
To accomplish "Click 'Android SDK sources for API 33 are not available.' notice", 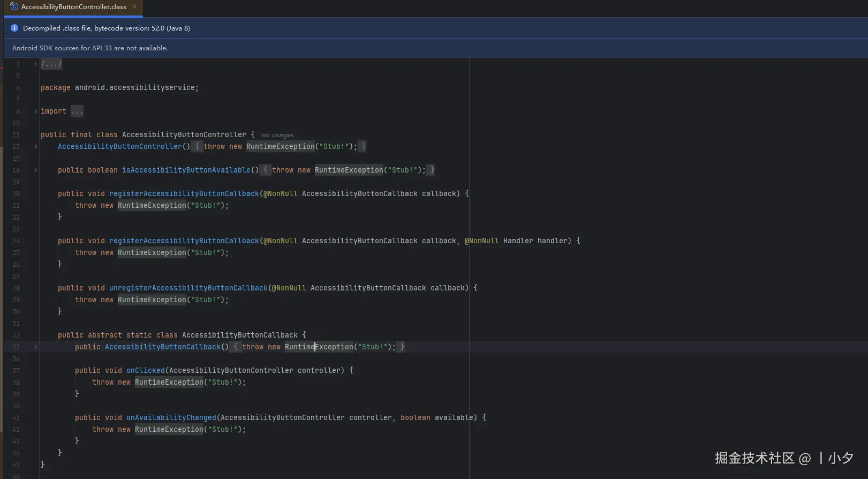I will click(90, 48).
